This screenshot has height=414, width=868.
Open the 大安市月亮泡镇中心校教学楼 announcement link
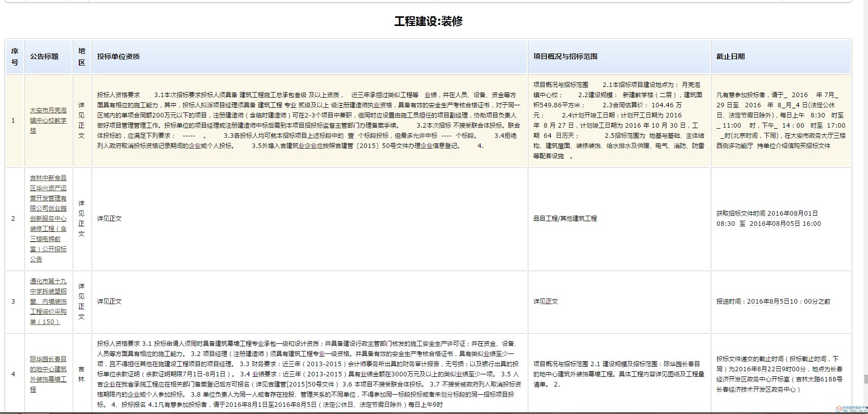(48, 121)
